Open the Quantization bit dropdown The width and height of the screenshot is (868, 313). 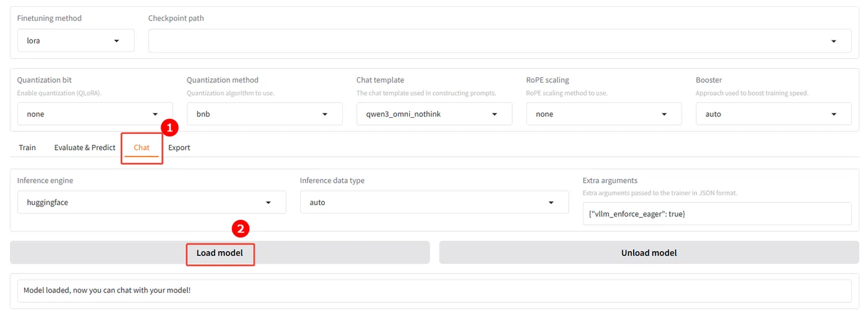94,114
